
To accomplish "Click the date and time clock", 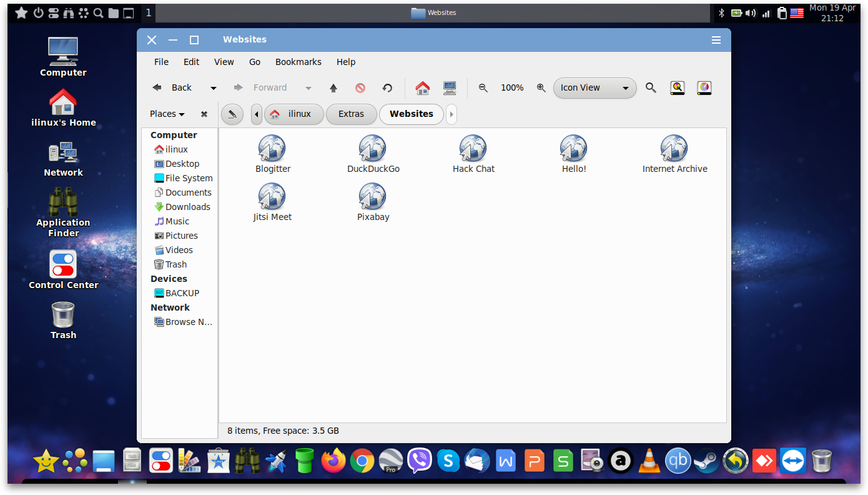I will click(x=832, y=12).
